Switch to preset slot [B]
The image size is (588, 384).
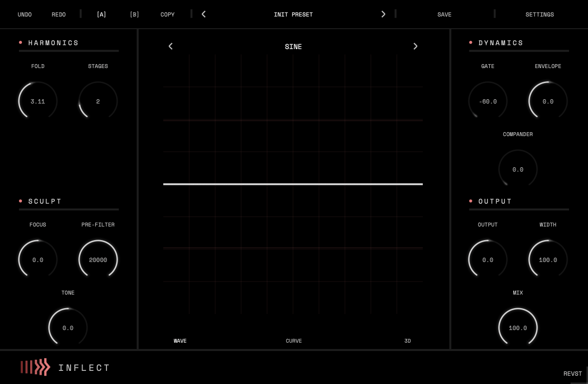click(135, 15)
